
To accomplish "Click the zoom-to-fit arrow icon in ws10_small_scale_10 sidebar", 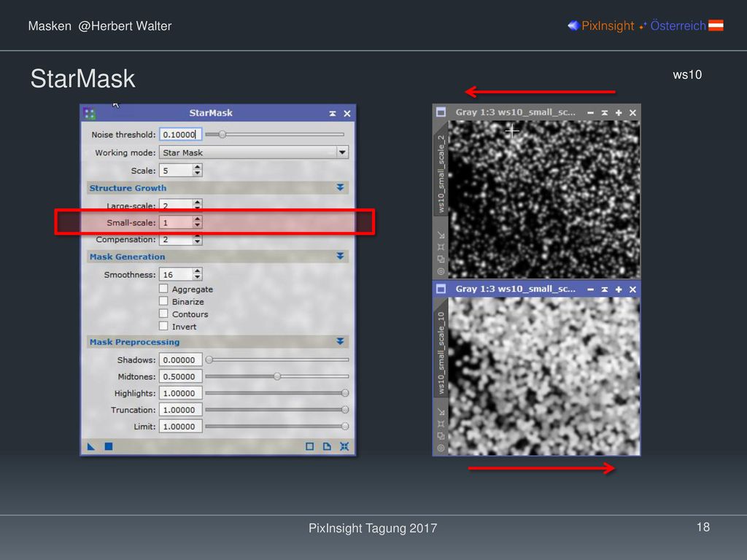I will tap(441, 412).
